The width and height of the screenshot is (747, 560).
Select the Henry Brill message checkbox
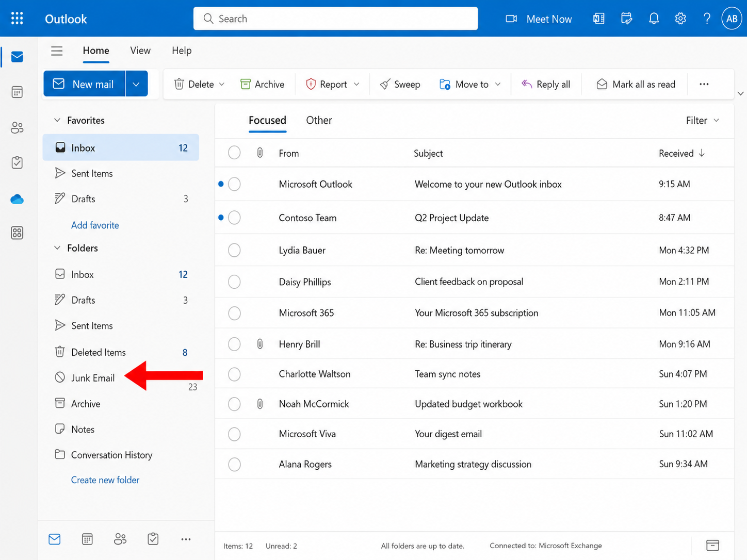tap(234, 344)
